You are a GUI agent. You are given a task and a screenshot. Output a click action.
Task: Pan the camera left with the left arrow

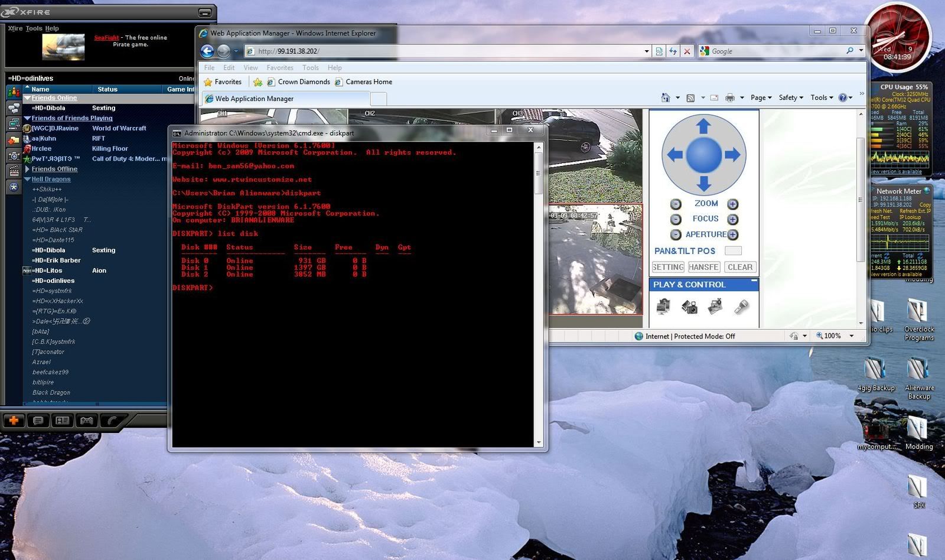coord(674,155)
